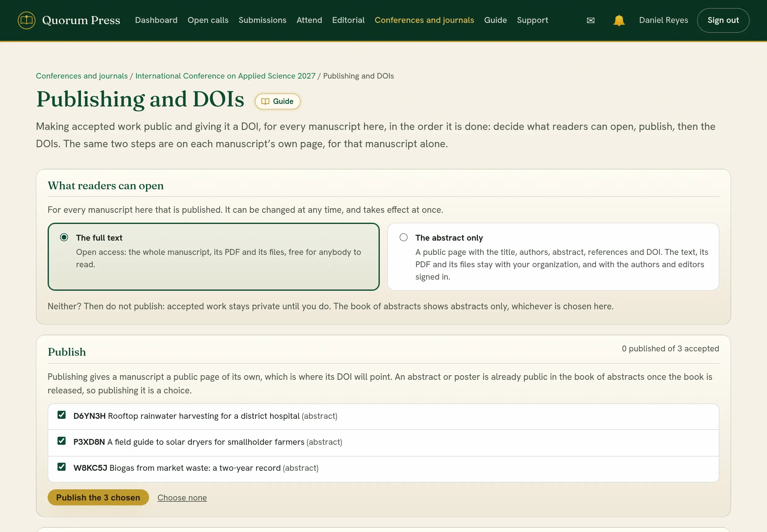Click the What readers can open heading
This screenshot has width=767, height=532.
tap(106, 186)
